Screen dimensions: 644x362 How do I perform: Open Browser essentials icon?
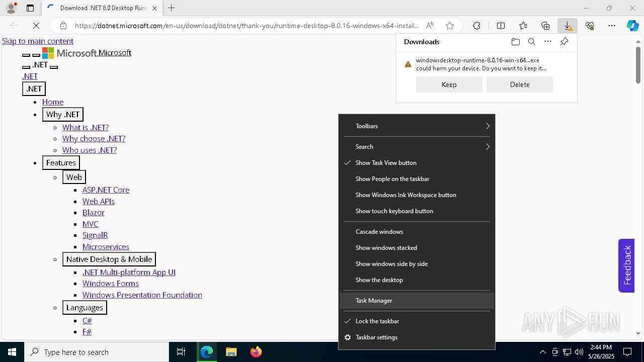tap(590, 26)
